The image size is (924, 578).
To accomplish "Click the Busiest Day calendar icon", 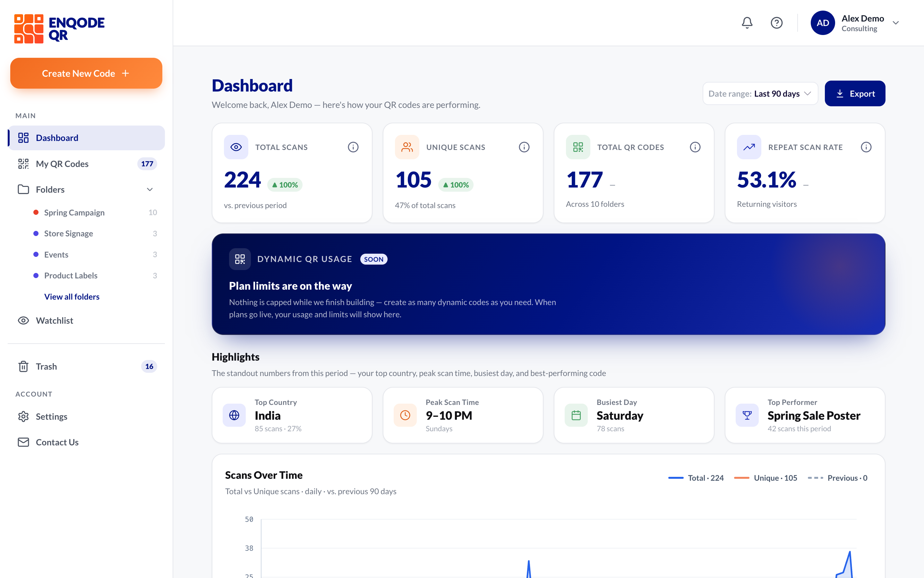I will (x=576, y=415).
